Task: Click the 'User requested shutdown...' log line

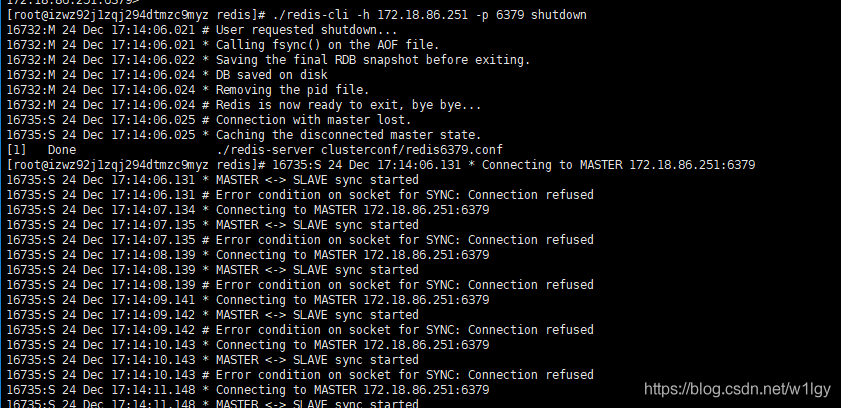Action: (202, 30)
